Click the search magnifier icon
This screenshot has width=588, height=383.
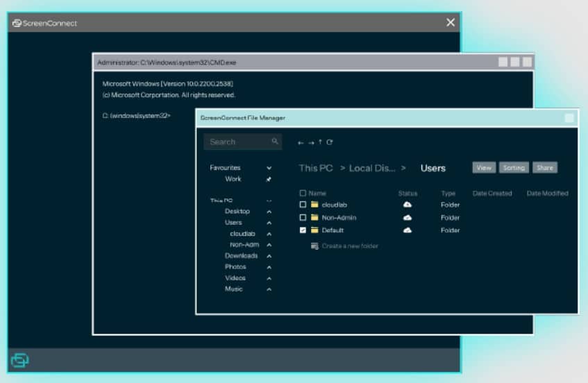coord(275,142)
